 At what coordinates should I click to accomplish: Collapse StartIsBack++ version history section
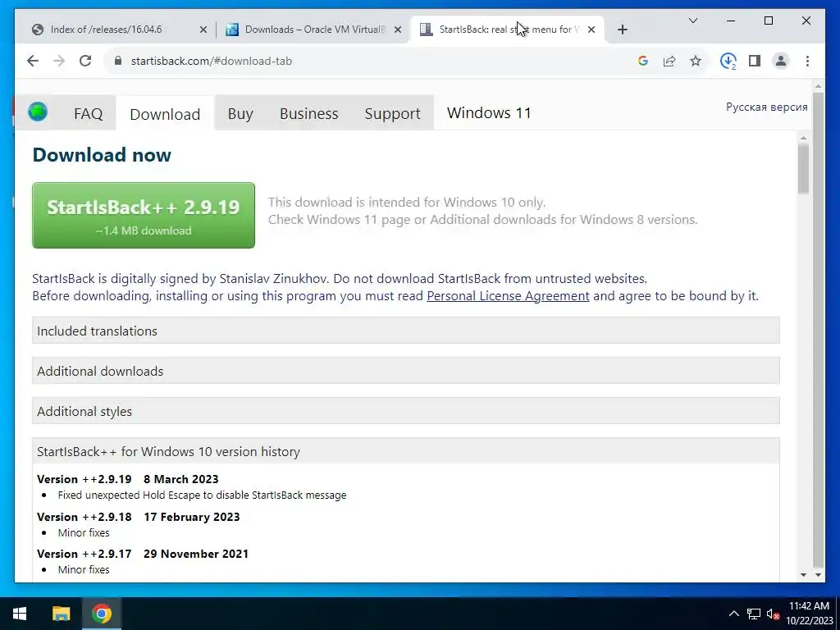pos(406,451)
